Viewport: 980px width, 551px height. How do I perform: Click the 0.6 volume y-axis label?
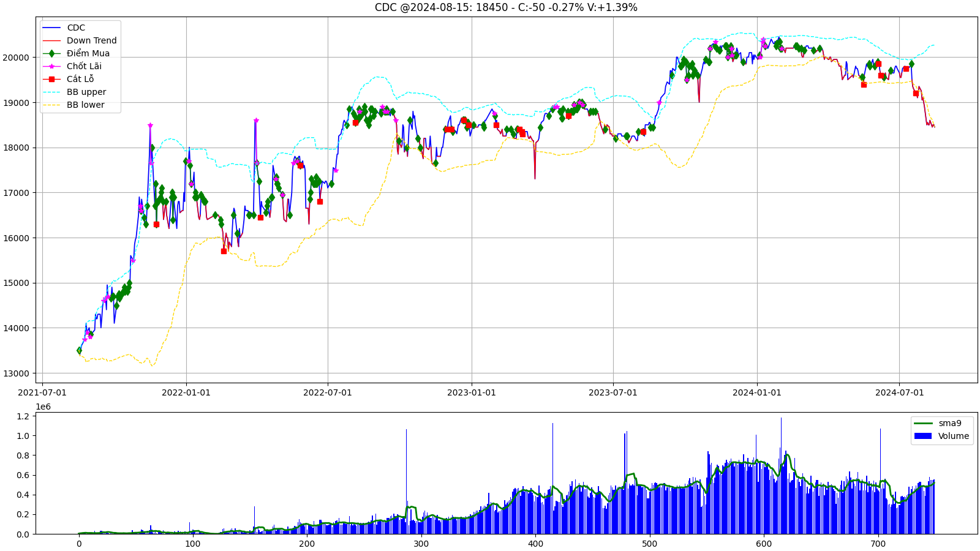(23, 475)
